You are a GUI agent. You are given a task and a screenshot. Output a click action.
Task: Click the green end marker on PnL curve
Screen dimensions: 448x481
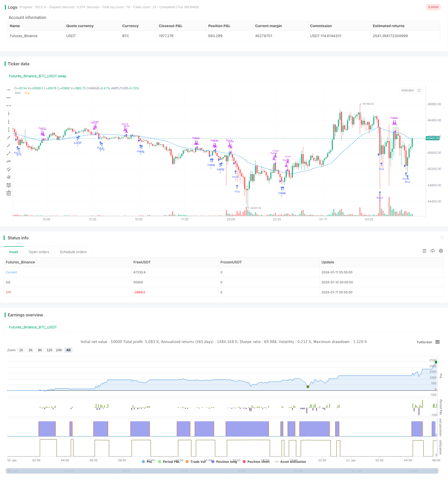436,362
